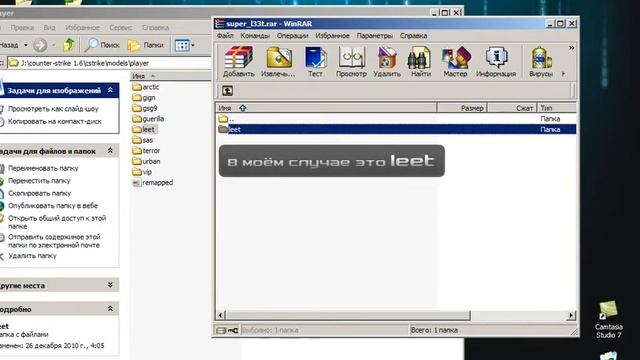Viewport: 640px width, 360px height.
Task: Click WinRAR horizontal scrollbar left arrow
Action: point(220,315)
